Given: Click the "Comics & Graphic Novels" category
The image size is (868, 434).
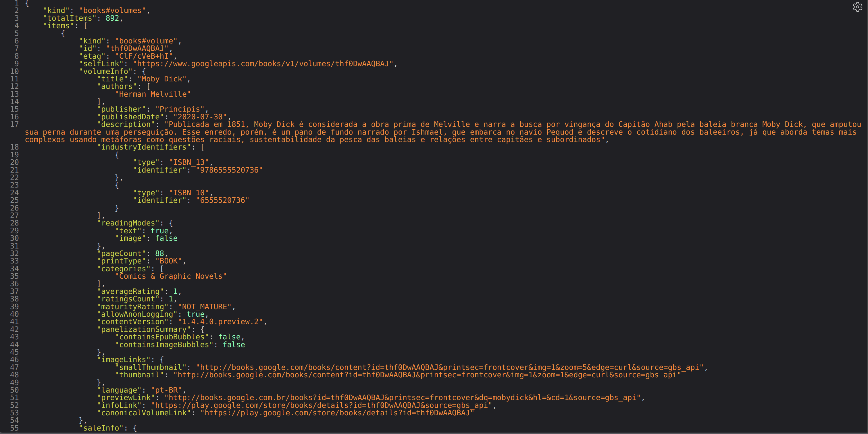Looking at the screenshot, I should tap(171, 276).
